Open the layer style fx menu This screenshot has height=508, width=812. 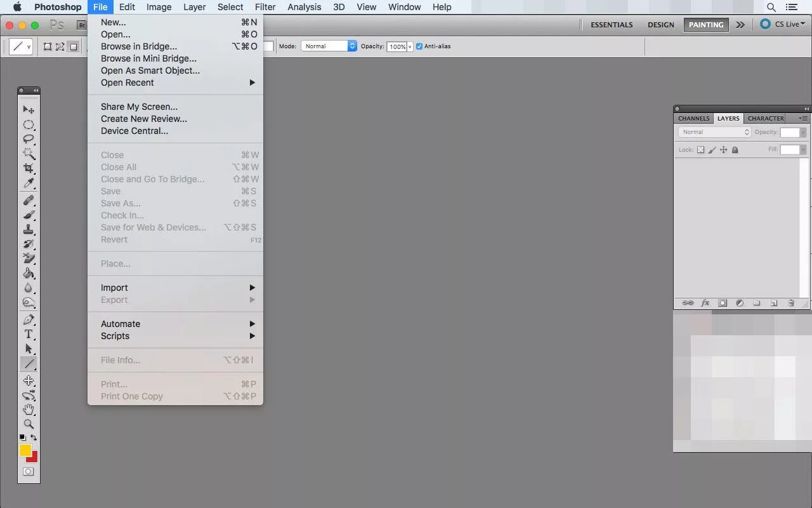(705, 304)
